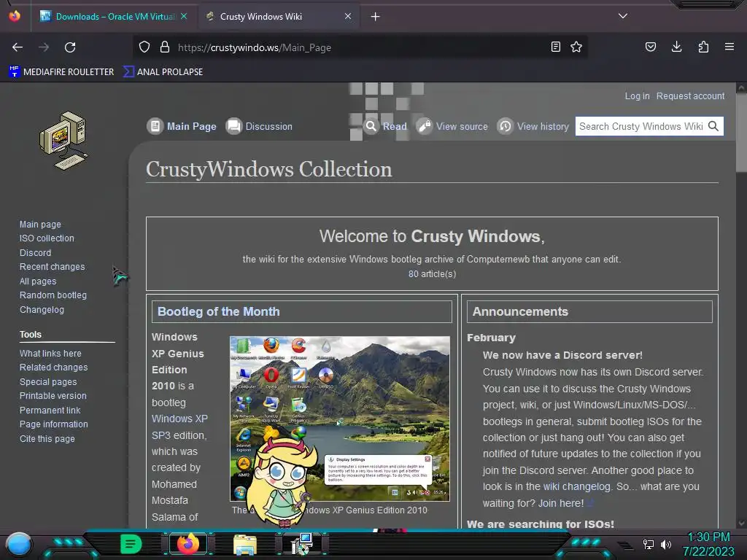Open the Extensions puzzle icon
Viewport: 747px width, 560px height.
coord(703,47)
